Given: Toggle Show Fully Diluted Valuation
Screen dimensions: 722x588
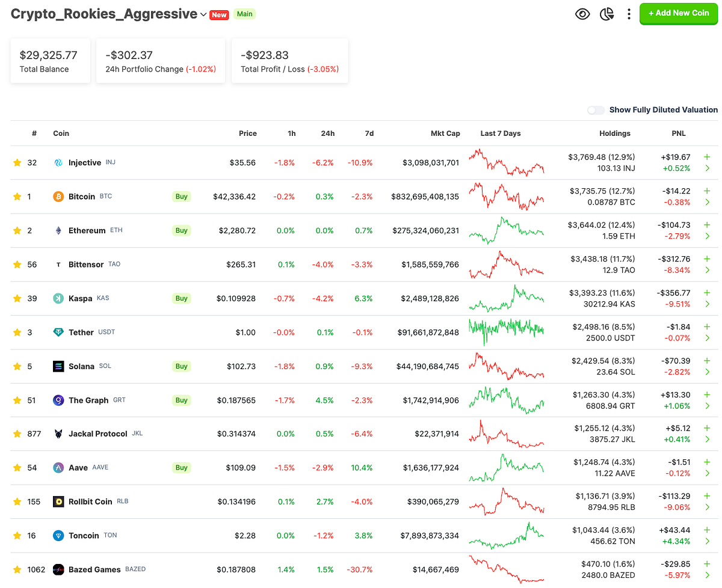Looking at the screenshot, I should [596, 110].
